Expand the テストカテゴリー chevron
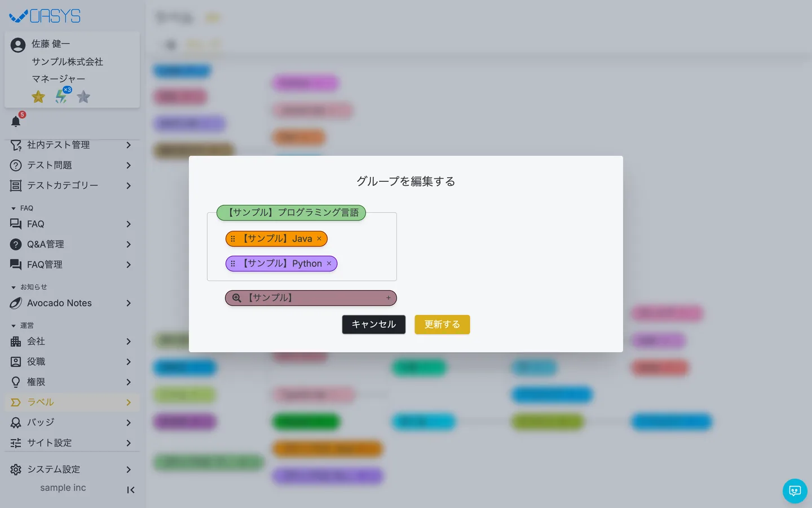The width and height of the screenshot is (812, 508). coord(129,186)
